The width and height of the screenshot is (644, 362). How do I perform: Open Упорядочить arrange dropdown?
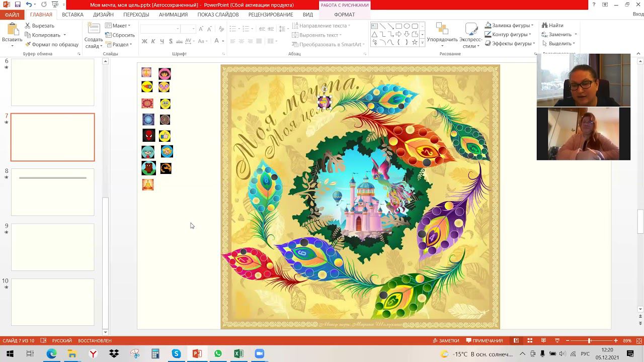pos(442,35)
